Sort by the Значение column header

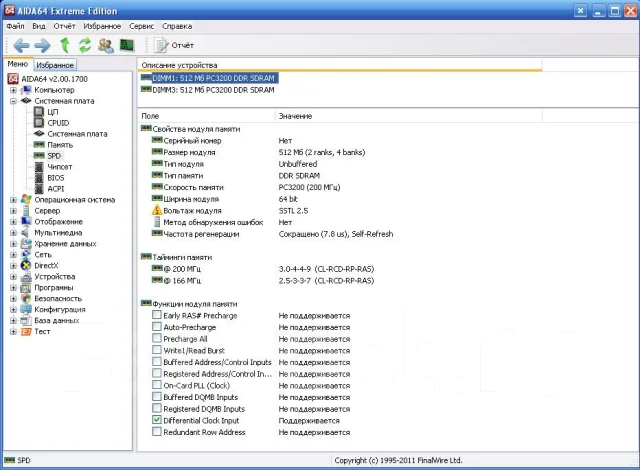click(x=408, y=116)
